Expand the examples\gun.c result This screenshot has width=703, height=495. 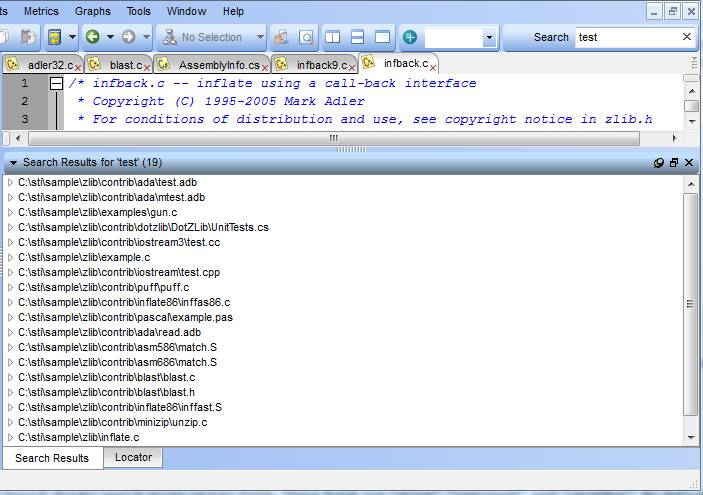10,213
